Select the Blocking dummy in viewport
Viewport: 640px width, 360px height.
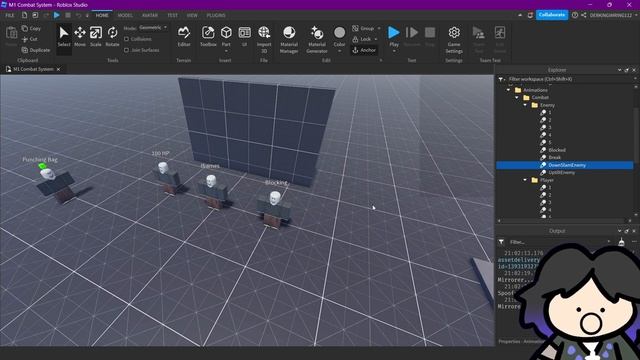pos(274,209)
